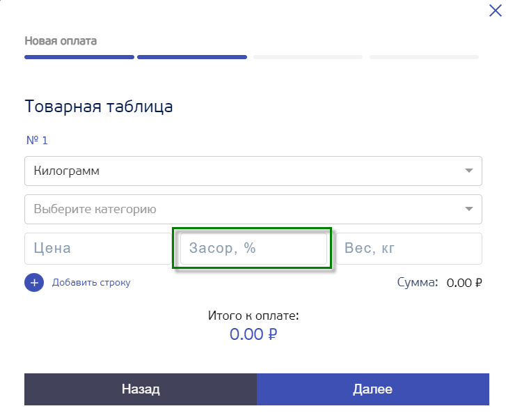This screenshot has height=420, width=506.
Task: Open the Выберите категорию dropdown
Action: tap(253, 209)
